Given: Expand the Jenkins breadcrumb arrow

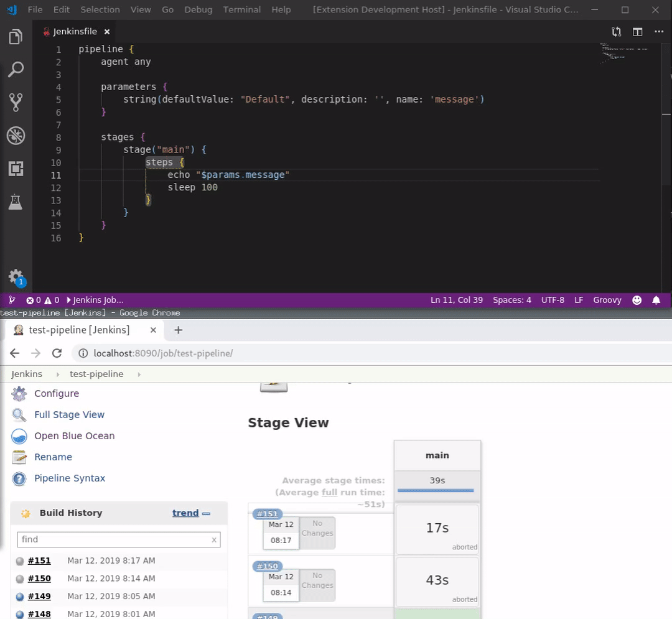Looking at the screenshot, I should click(x=58, y=375).
